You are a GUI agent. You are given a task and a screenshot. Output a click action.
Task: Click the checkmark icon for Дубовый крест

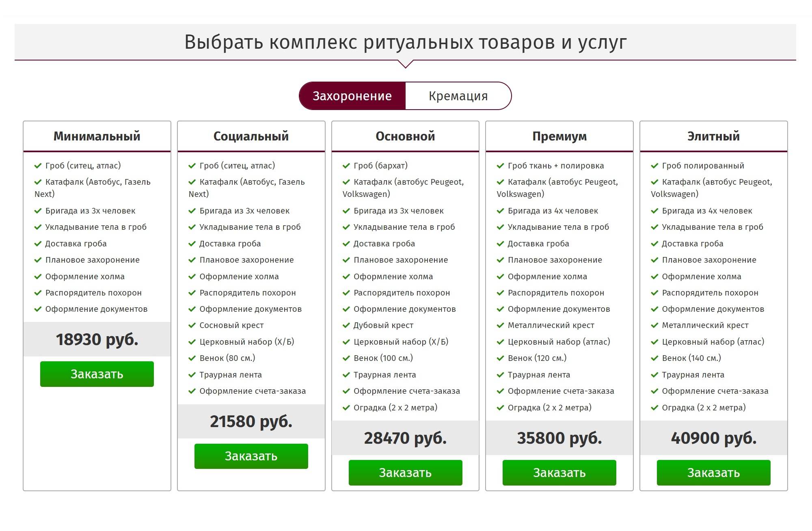[346, 325]
